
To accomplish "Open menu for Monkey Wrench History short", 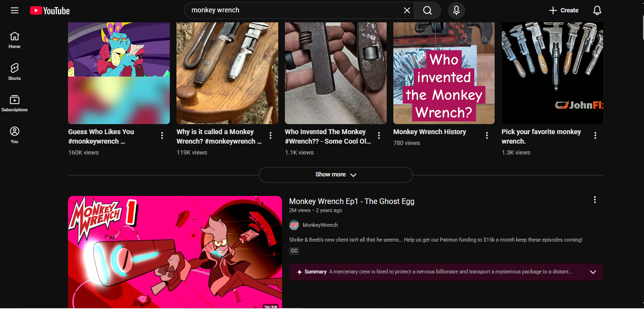I will pyautogui.click(x=487, y=136).
